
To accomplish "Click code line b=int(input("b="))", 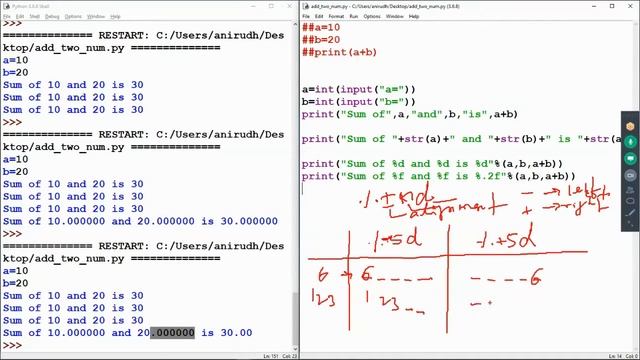I will click(x=358, y=102).
